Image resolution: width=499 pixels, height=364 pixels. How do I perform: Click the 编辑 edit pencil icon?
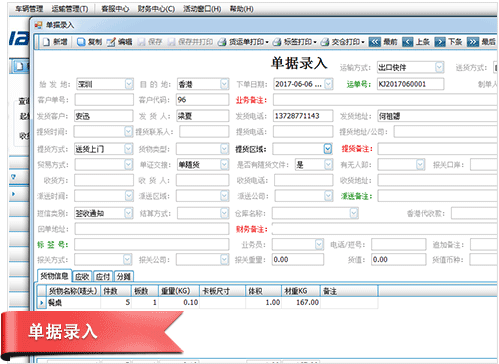pyautogui.click(x=111, y=42)
